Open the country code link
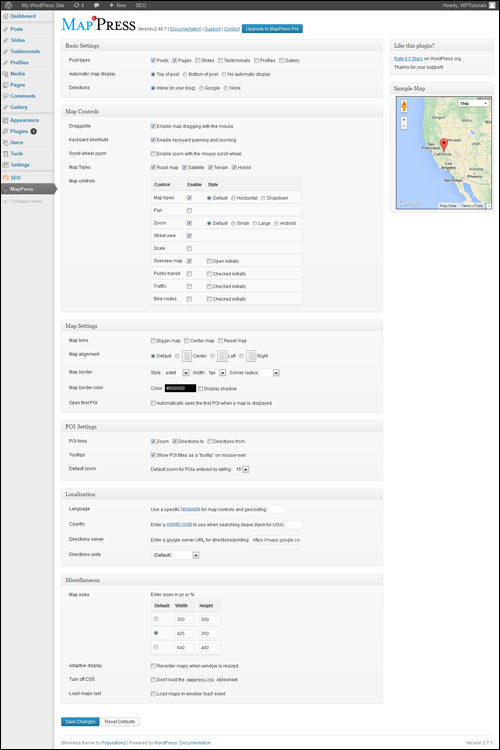The height and width of the screenshot is (750, 500). 179,524
